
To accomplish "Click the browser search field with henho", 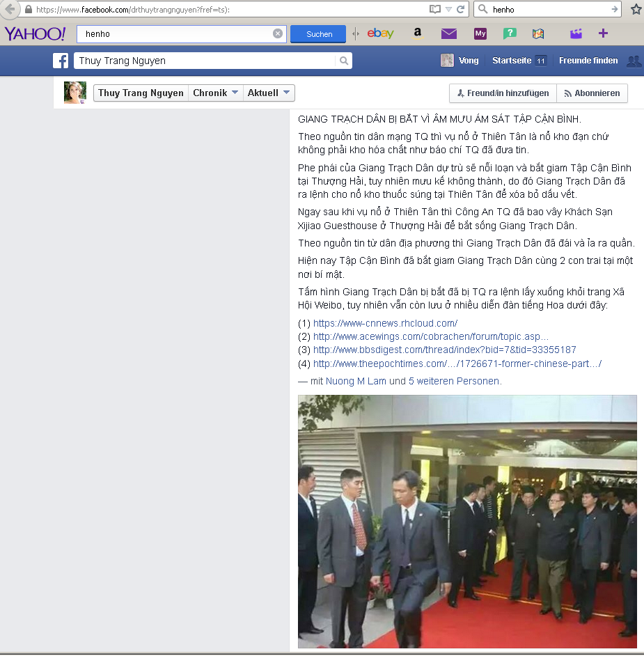I will click(549, 9).
